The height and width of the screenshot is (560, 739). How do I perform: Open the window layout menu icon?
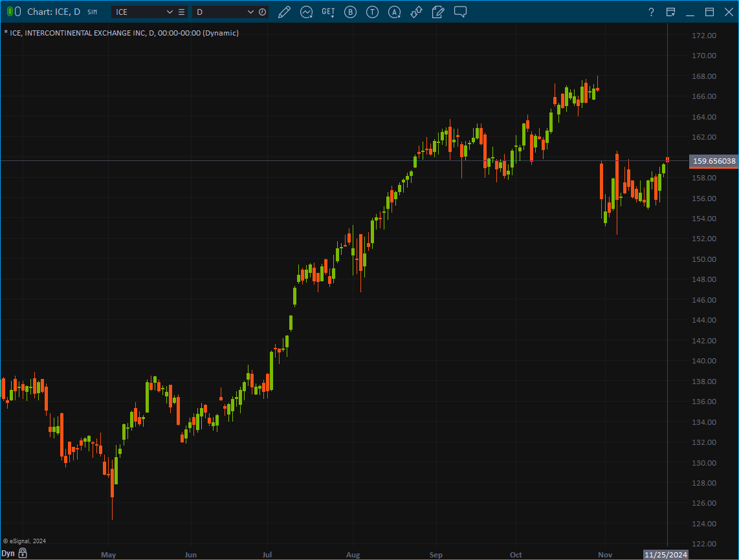point(670,12)
